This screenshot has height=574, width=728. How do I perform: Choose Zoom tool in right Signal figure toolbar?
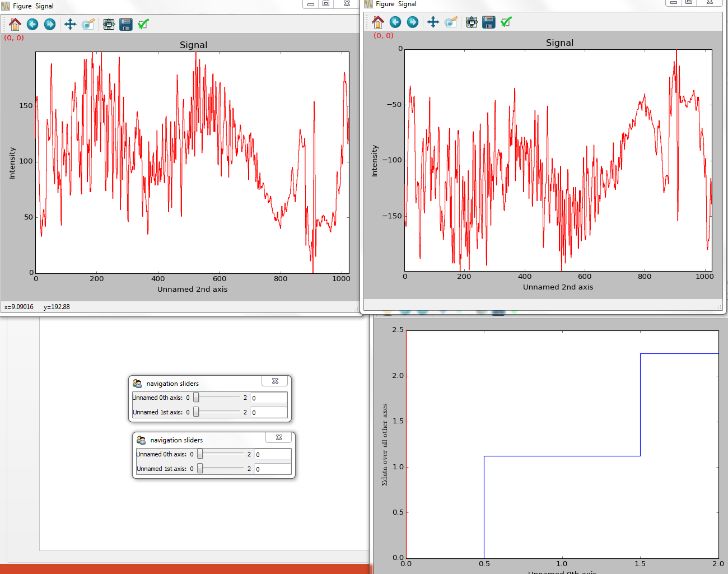(x=451, y=22)
